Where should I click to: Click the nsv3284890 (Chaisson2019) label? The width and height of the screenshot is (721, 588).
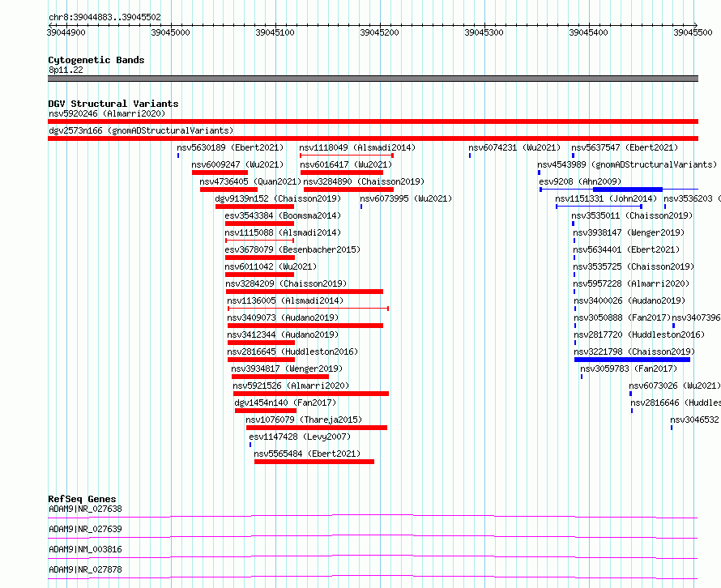pos(364,181)
